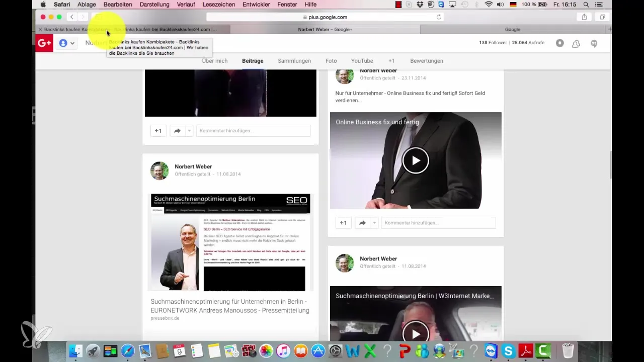
Task: Open the Trash in Dock
Action: point(568,350)
